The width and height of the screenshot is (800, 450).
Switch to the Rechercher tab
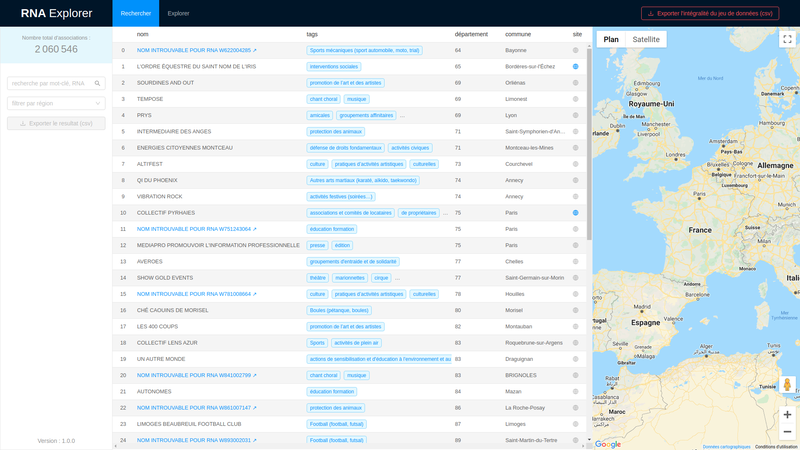click(x=136, y=13)
